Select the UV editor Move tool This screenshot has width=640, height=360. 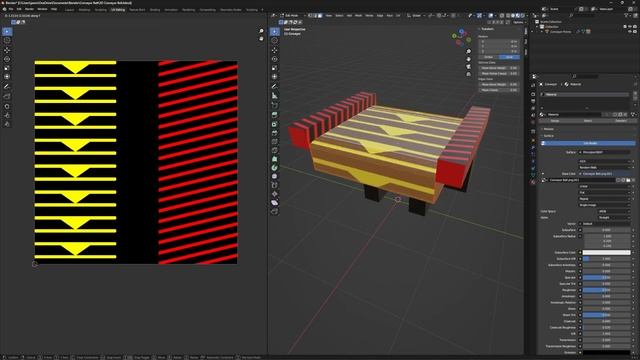pos(7,50)
